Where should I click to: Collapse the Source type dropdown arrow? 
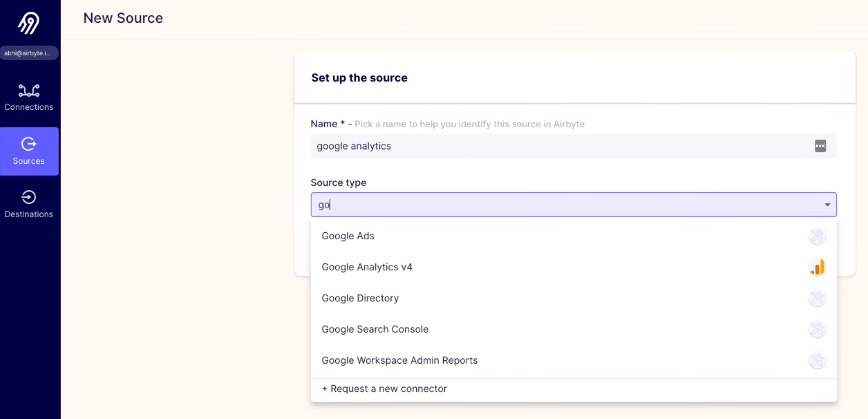pos(827,205)
